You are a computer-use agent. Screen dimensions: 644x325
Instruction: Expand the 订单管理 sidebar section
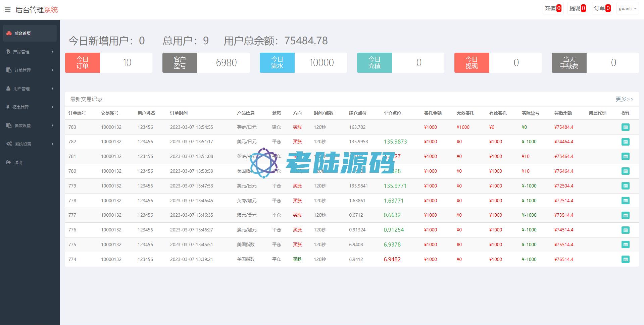30,70
